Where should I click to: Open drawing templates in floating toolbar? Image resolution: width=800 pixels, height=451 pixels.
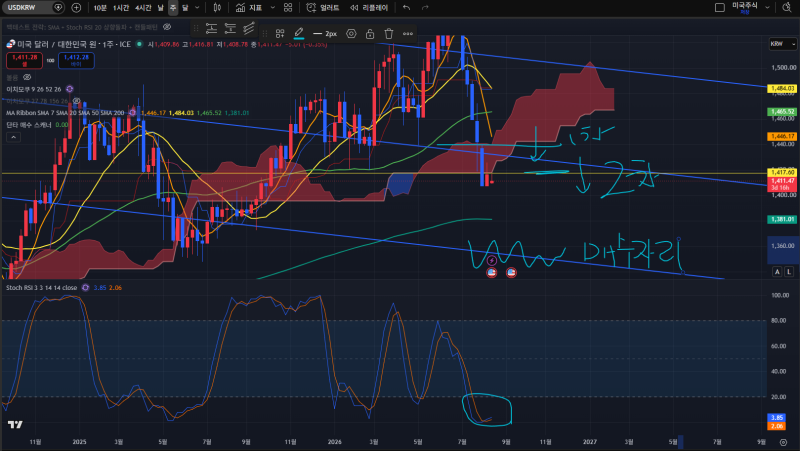[x=280, y=34]
